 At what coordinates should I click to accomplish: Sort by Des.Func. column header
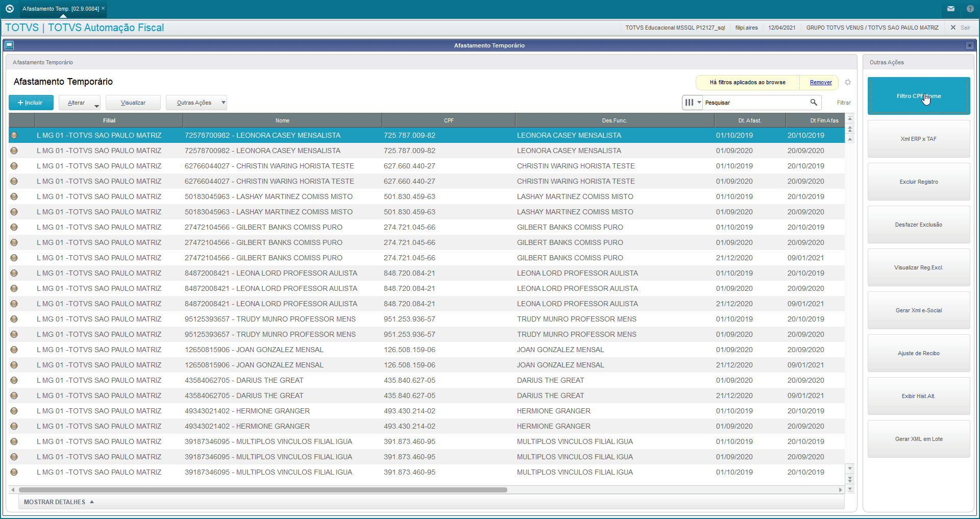(615, 120)
